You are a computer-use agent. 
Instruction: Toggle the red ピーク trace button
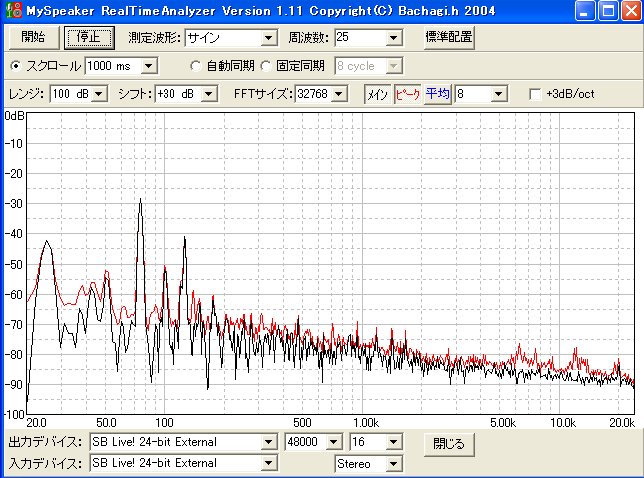[407, 94]
